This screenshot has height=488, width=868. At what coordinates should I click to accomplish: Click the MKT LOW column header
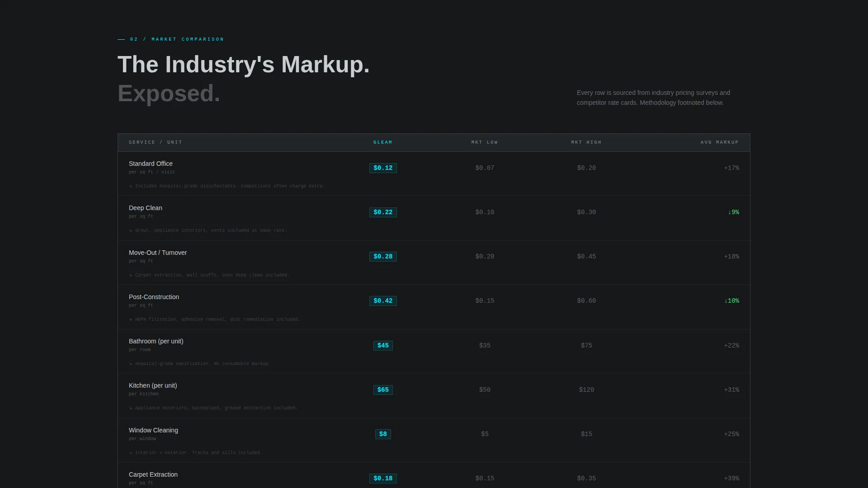point(485,142)
